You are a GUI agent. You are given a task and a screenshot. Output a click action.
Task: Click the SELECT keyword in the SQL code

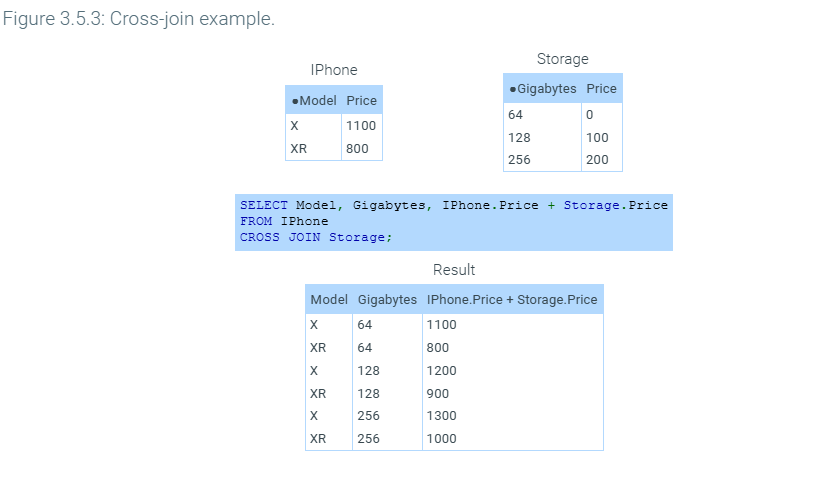(x=264, y=205)
